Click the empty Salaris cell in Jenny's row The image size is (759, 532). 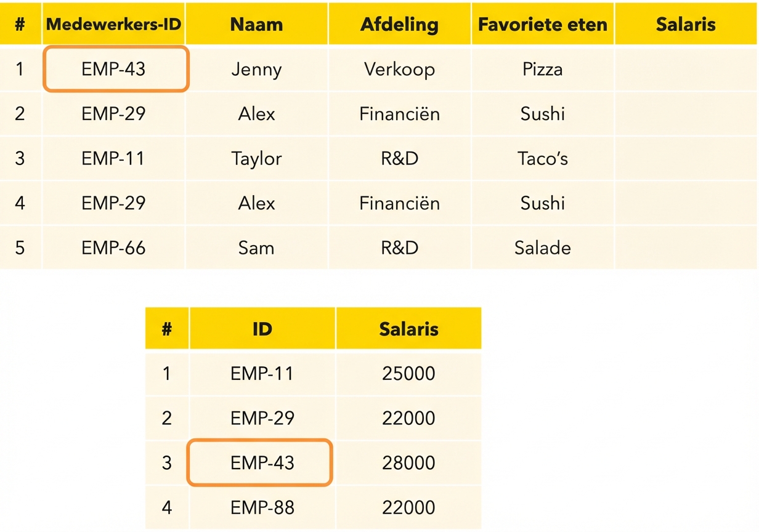(x=686, y=70)
